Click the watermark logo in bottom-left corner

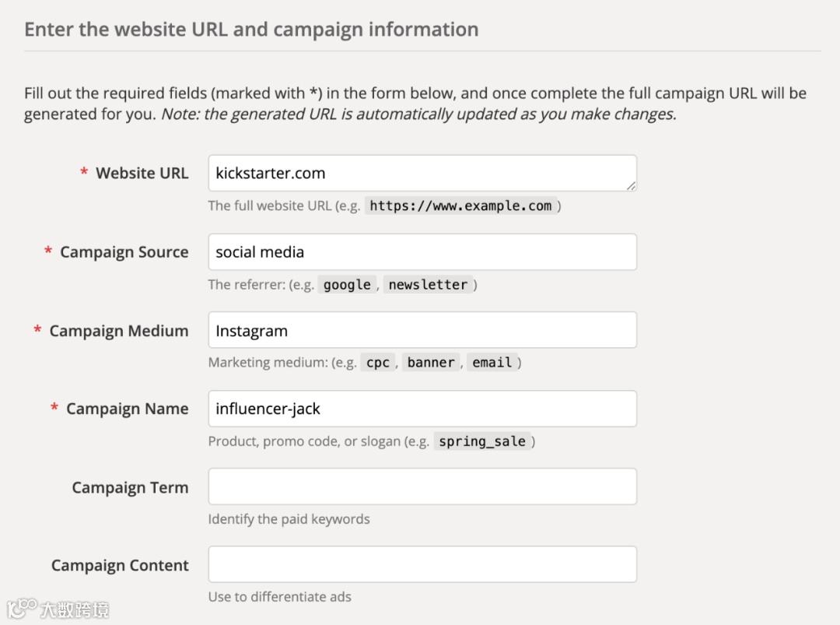coord(59,609)
